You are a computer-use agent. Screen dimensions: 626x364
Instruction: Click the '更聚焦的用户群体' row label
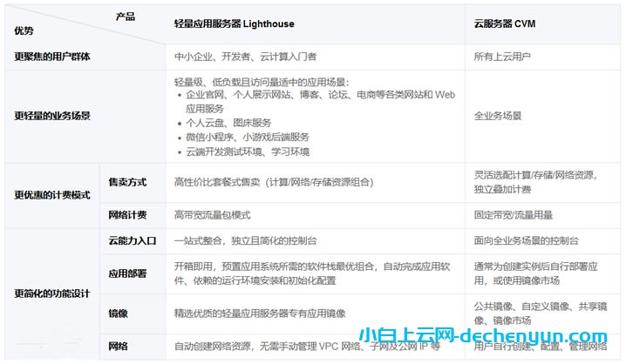[52, 57]
